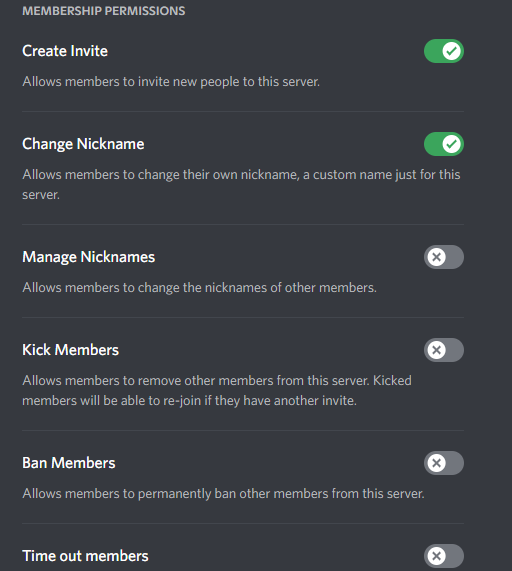Screen dimensions: 512x571
Task: Enable the Manage Nicknames permission
Action: point(444,257)
